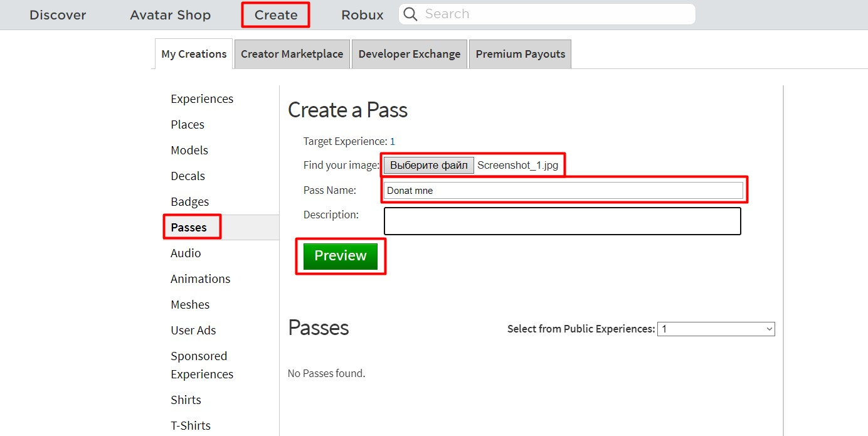Open target experience link 1
This screenshot has width=868, height=436.
(x=393, y=142)
